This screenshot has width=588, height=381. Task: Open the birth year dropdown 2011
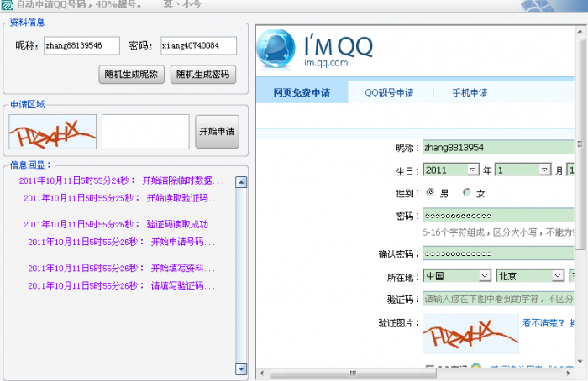[x=451, y=170]
